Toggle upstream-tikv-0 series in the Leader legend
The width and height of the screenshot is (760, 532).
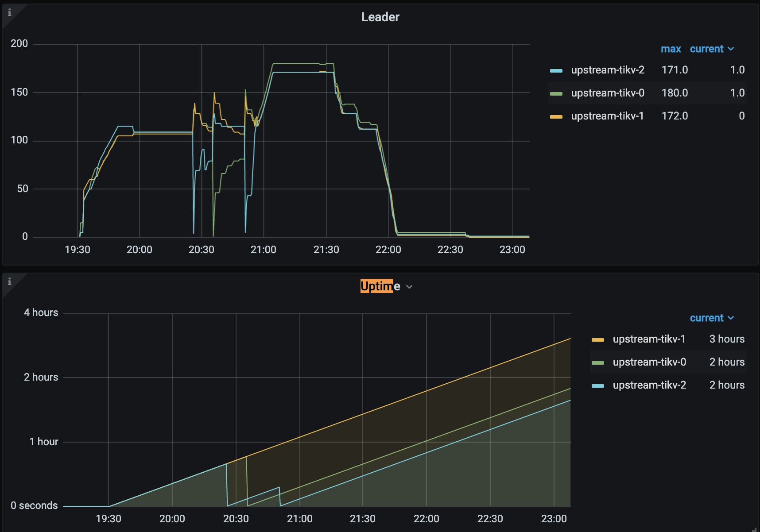pyautogui.click(x=608, y=93)
